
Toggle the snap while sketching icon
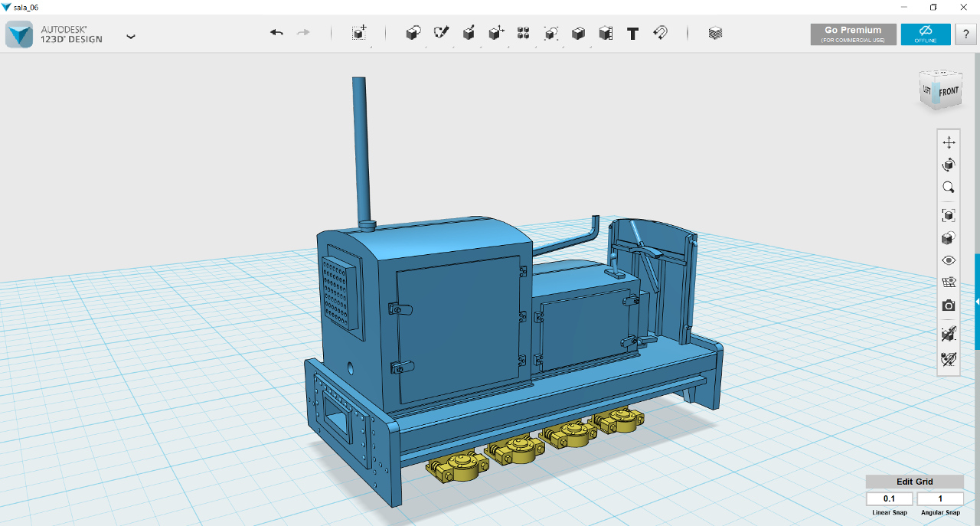click(949, 358)
